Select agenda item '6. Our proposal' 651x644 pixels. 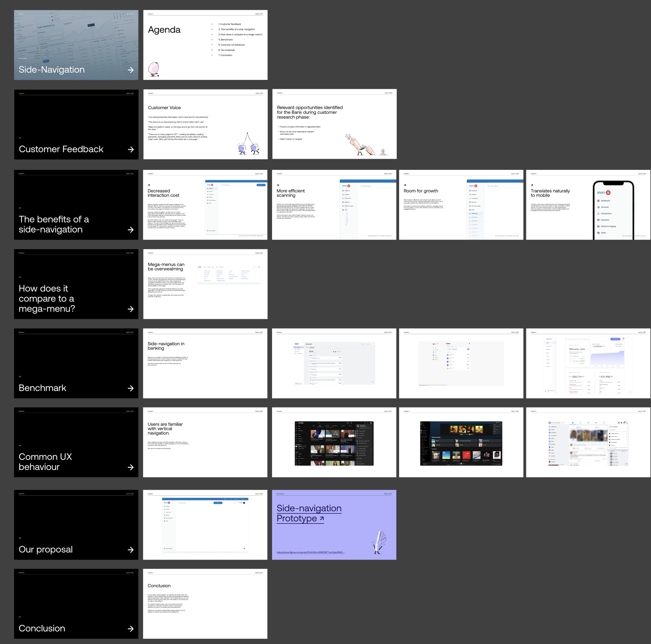(226, 50)
